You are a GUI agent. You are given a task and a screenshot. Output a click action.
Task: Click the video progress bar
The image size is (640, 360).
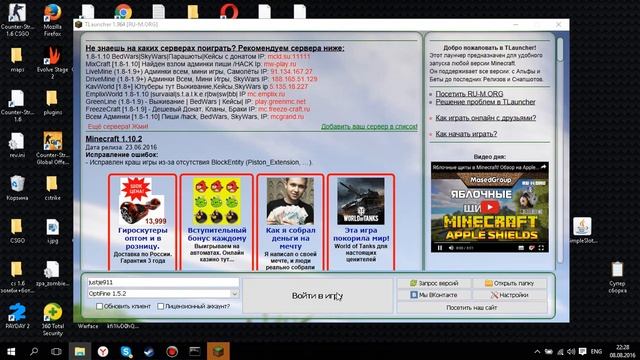[x=490, y=242]
